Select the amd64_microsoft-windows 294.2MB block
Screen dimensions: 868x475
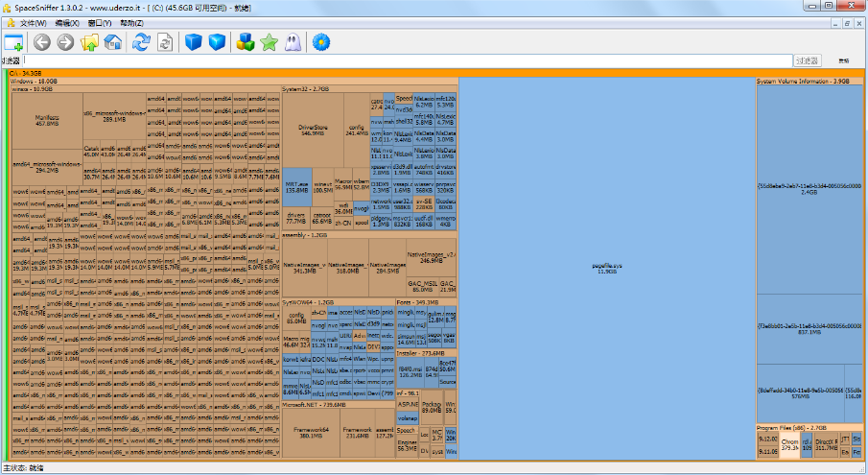coord(47,167)
